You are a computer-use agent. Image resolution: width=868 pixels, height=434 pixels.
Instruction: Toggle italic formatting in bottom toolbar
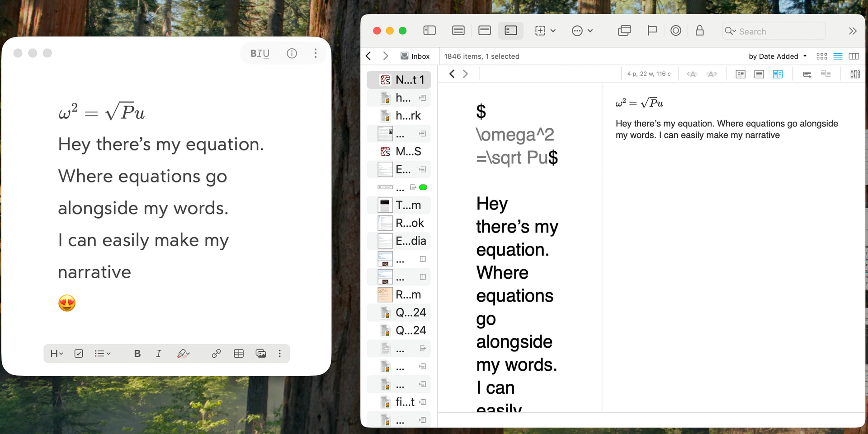(158, 354)
